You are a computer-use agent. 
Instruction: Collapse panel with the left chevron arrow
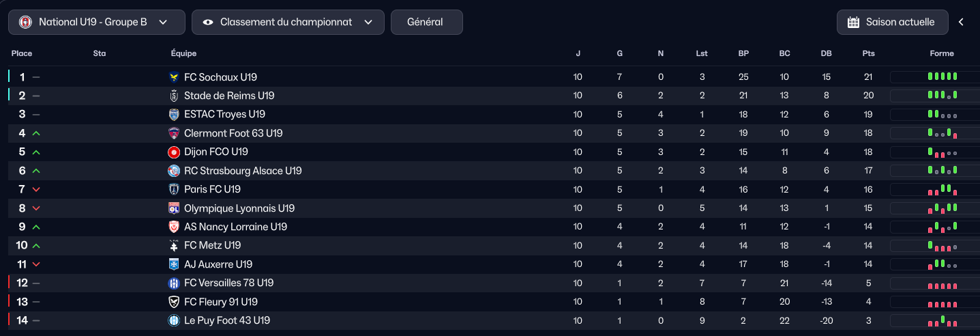(x=961, y=22)
